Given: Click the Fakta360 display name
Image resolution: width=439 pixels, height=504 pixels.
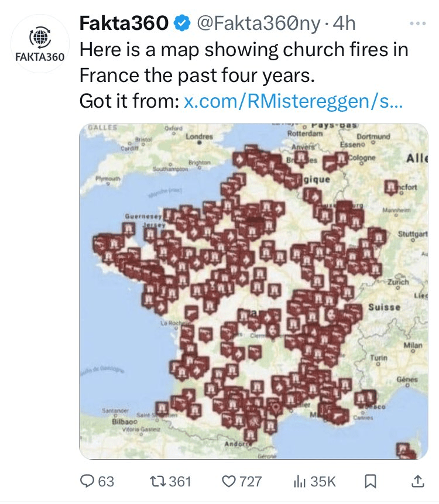Looking at the screenshot, I should (125, 24).
